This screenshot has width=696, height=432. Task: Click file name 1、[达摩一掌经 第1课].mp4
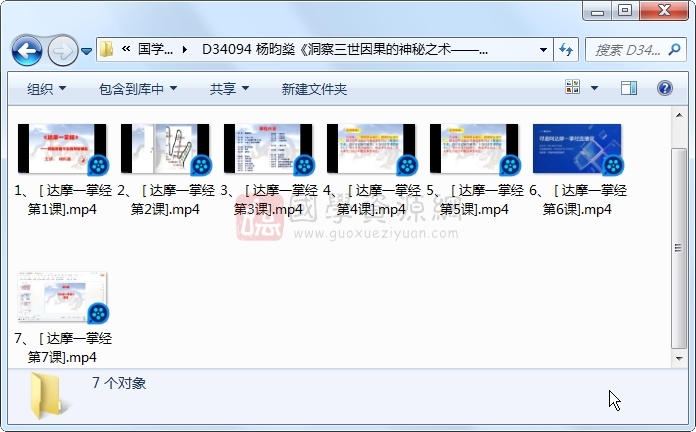pos(63,200)
